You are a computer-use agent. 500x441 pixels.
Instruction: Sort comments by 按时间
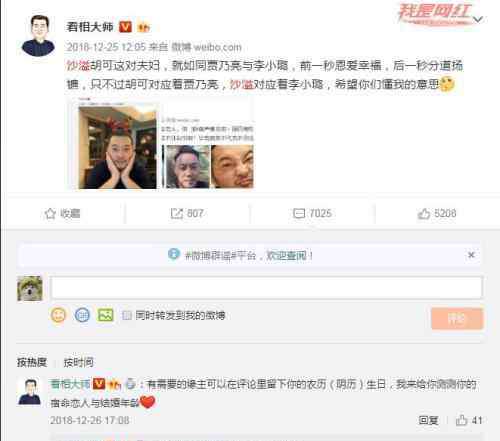click(79, 362)
